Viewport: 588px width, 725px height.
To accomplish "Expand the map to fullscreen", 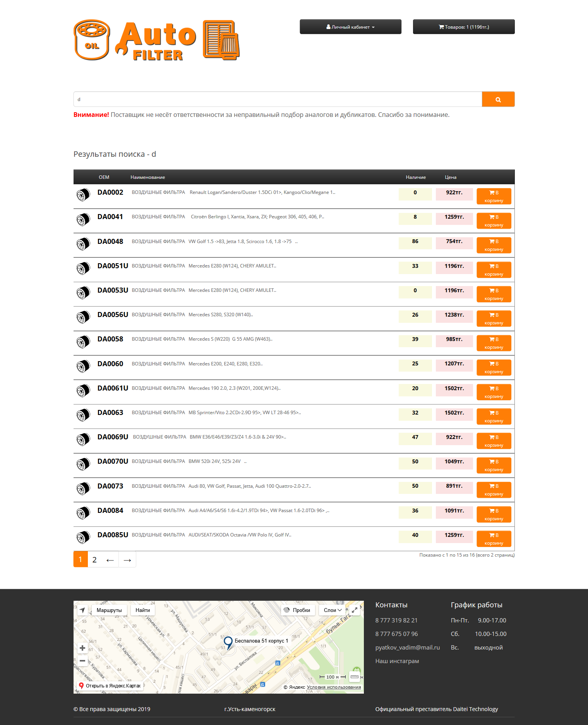I will [354, 610].
